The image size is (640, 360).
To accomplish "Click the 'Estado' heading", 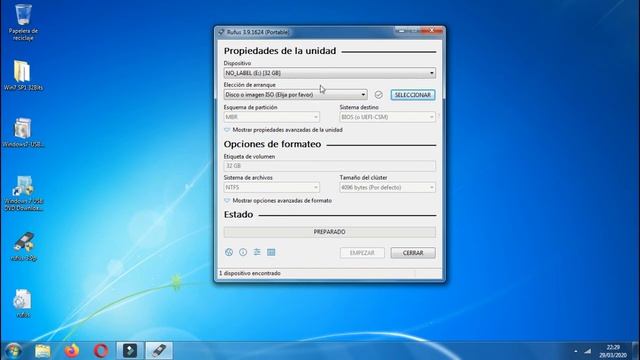I will pos(238,215).
